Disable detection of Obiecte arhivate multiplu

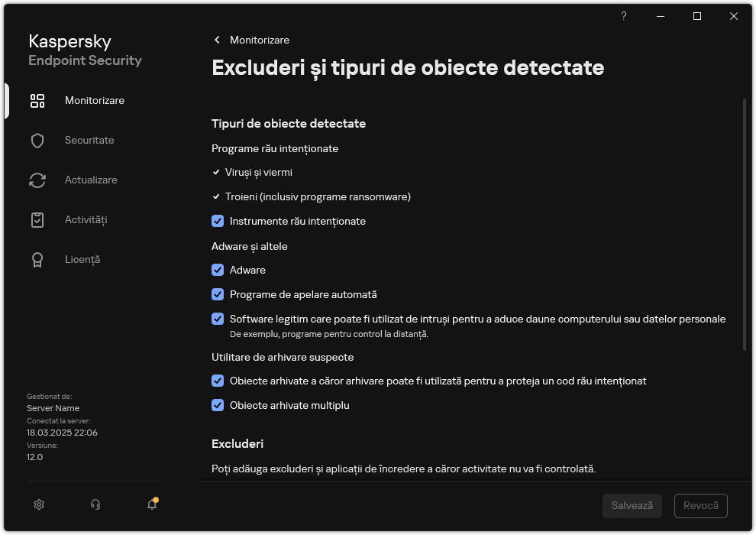[218, 405]
